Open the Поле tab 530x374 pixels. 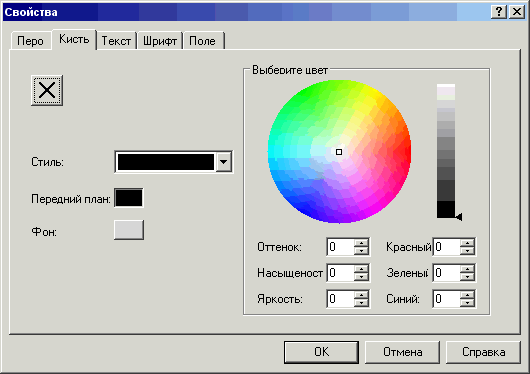(x=202, y=41)
